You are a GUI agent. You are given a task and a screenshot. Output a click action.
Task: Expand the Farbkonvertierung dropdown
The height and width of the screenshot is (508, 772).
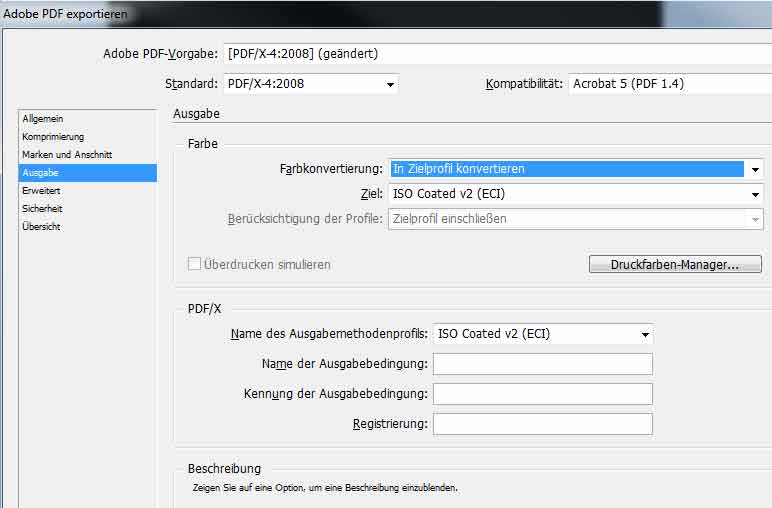click(x=576, y=169)
